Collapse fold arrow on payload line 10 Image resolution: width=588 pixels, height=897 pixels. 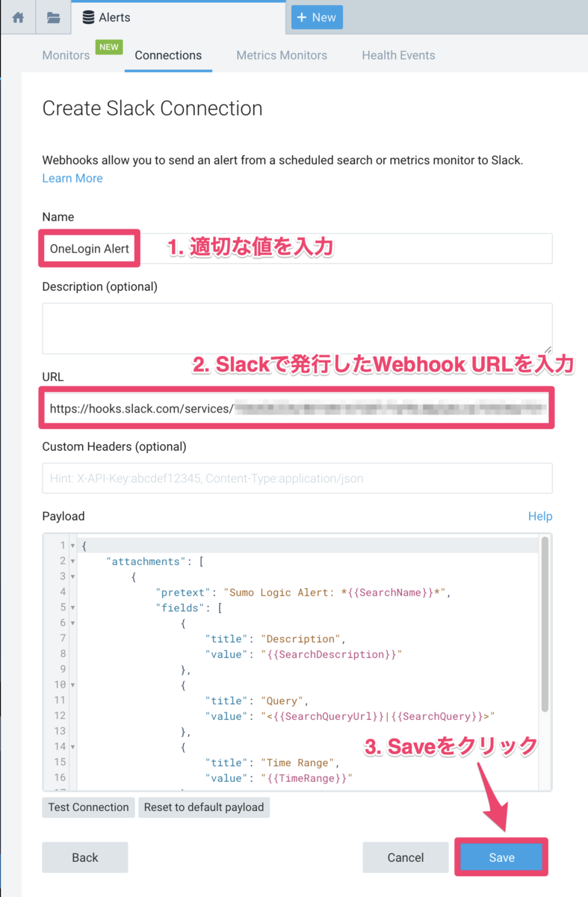(x=72, y=685)
